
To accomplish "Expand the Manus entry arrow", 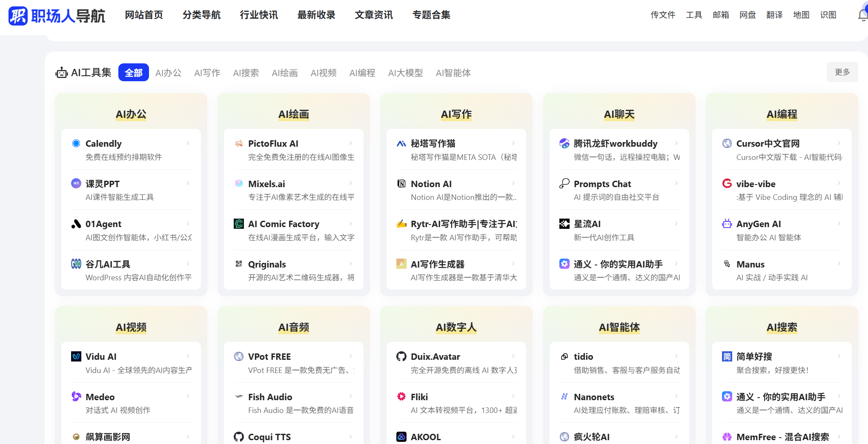I will click(839, 264).
